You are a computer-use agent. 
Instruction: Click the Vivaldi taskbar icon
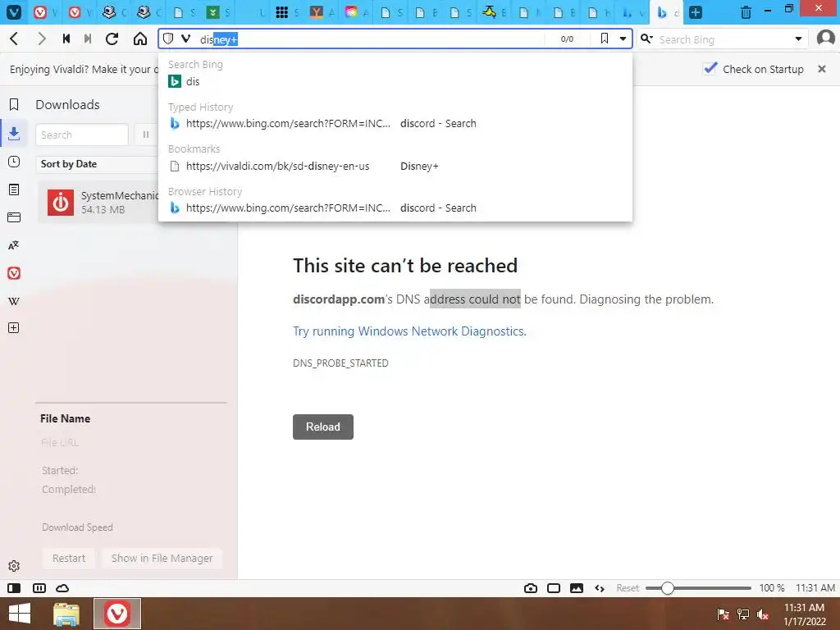point(117,614)
